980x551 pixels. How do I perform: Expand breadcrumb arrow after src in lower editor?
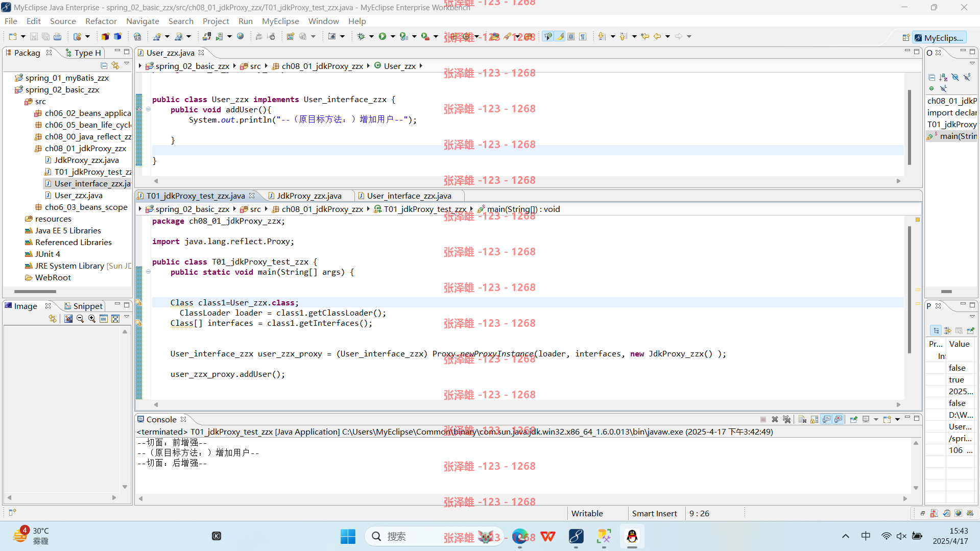tap(266, 209)
